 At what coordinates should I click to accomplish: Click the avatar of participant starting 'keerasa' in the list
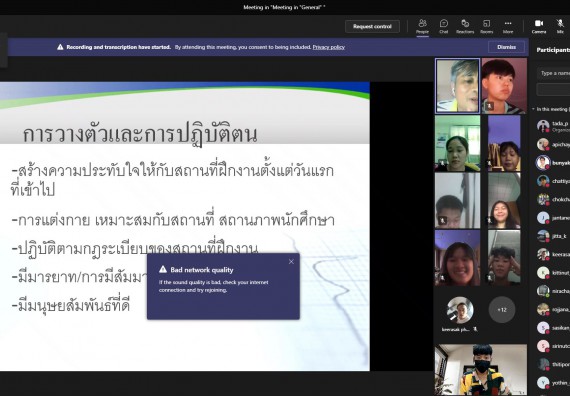click(543, 254)
